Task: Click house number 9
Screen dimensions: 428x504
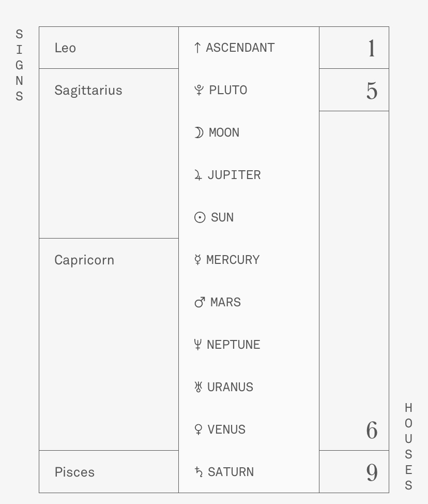Action: point(372,472)
